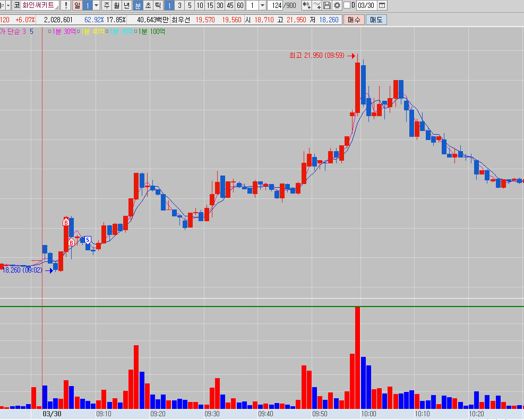Click the save chart floppy disk icon
524x420 pixels.
point(327,5)
